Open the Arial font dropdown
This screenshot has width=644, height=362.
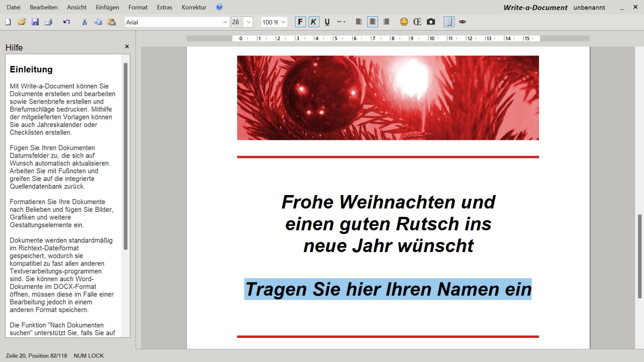(x=225, y=22)
